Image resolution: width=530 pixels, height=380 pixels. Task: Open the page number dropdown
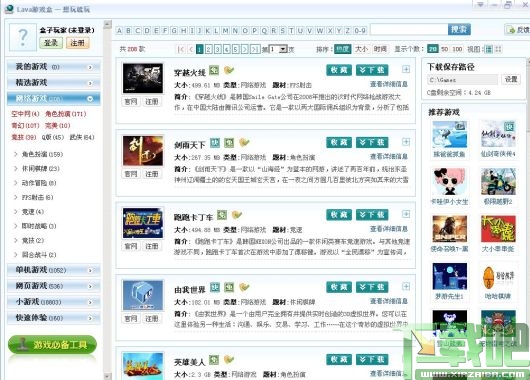click(x=279, y=49)
